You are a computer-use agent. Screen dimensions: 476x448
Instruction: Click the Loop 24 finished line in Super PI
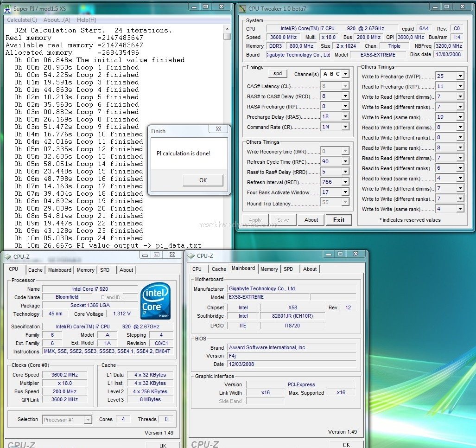(79, 238)
